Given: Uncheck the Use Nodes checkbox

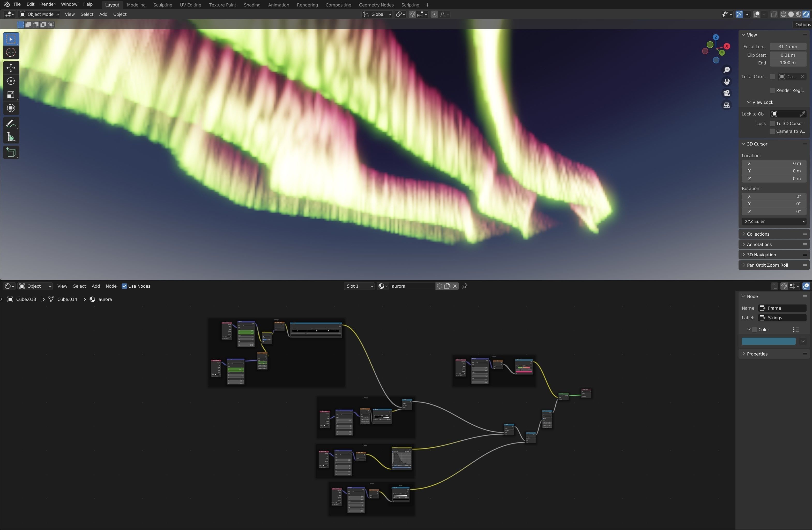Looking at the screenshot, I should point(124,286).
